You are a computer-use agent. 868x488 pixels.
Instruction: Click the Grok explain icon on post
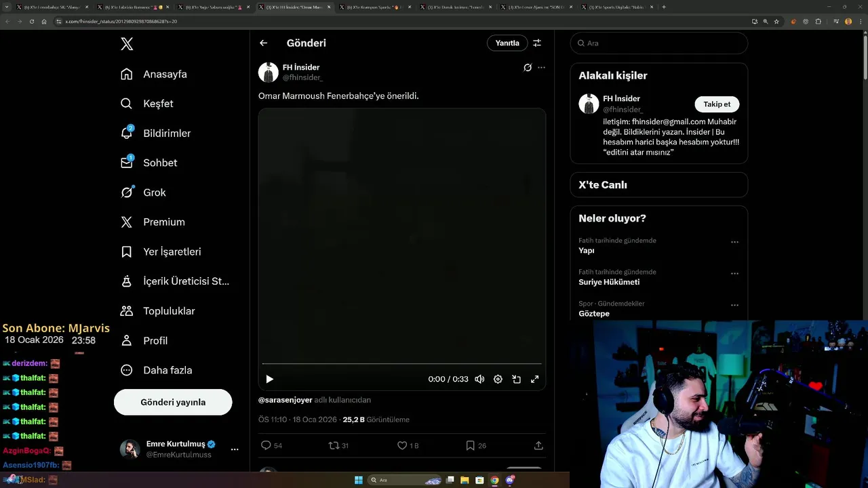point(528,68)
